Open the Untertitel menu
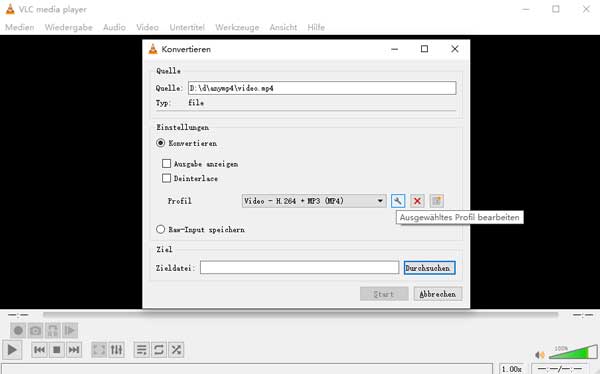The height and width of the screenshot is (374, 600). coord(187,28)
